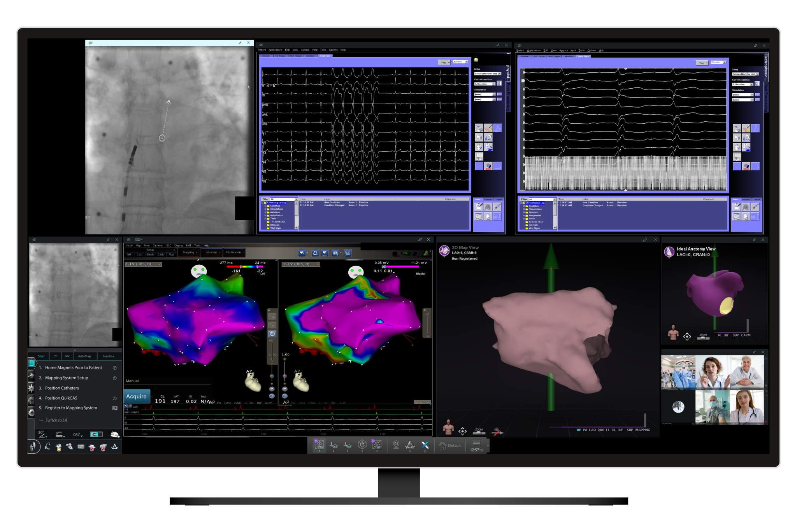The image size is (797, 532).
Task: Switch to the Naviline tab
Action: point(109,356)
